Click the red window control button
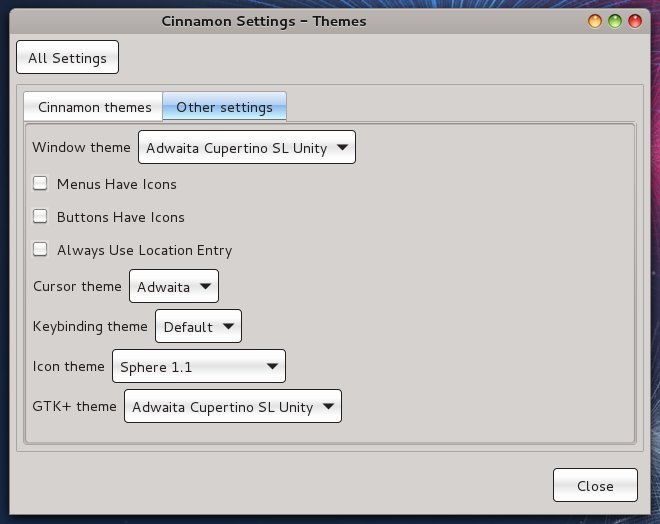This screenshot has width=660, height=524. pos(635,21)
